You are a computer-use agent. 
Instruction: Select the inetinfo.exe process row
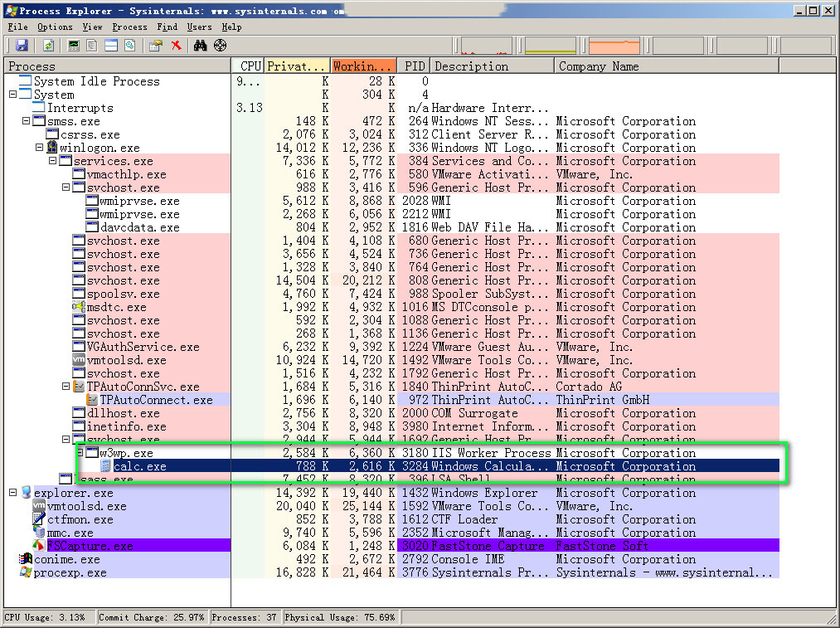pyautogui.click(x=392, y=426)
